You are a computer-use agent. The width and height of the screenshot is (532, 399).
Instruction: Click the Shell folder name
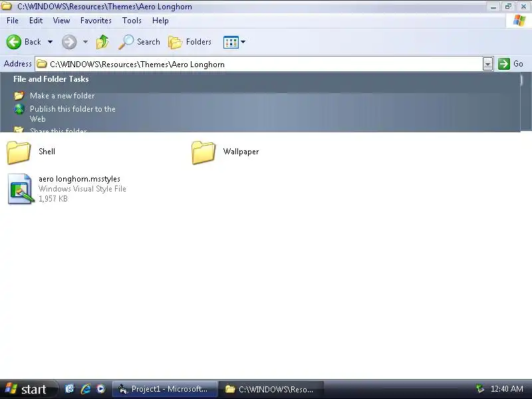pos(47,152)
